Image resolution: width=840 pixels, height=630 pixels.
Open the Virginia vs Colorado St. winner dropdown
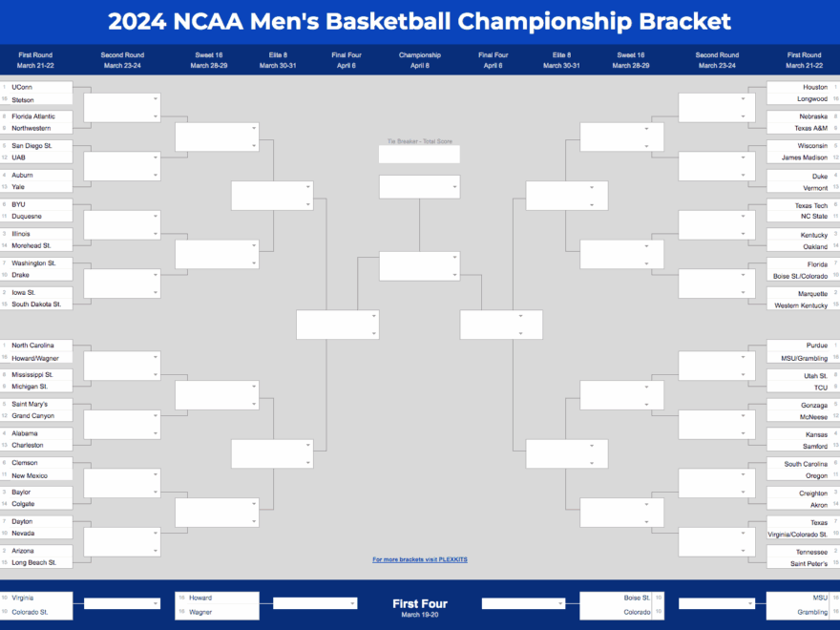point(121,603)
